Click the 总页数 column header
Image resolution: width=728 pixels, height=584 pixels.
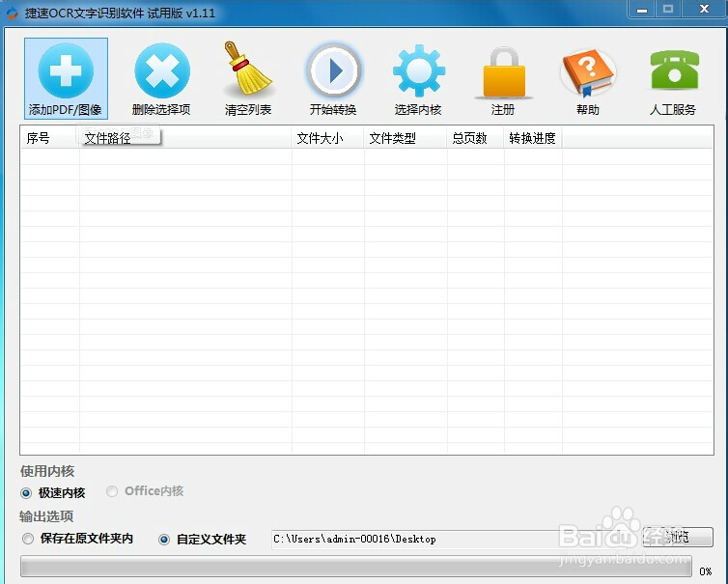tap(475, 138)
